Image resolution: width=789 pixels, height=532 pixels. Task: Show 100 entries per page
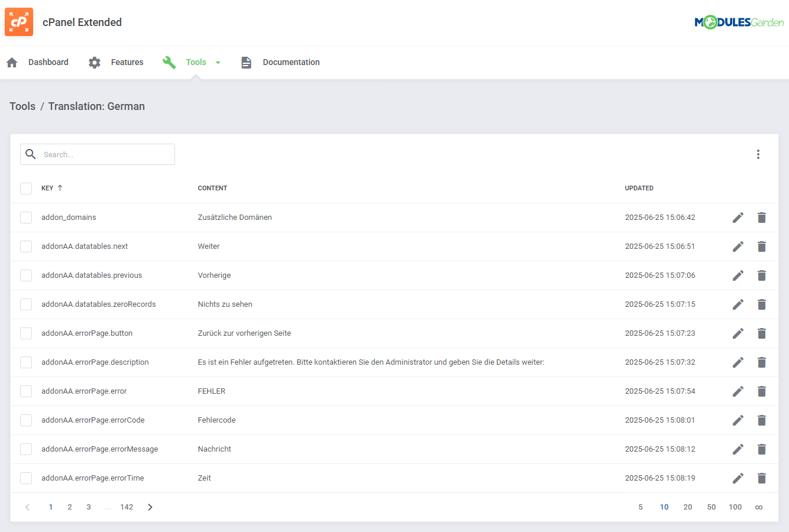pos(735,507)
